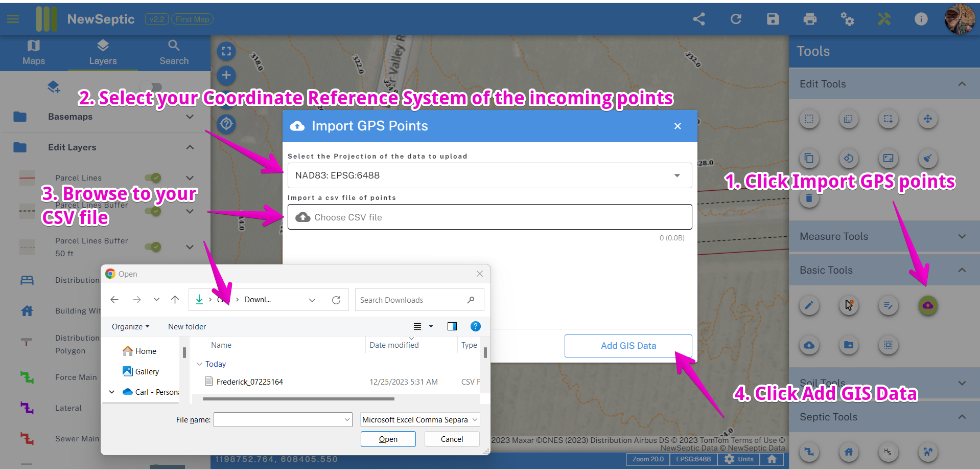The height and width of the screenshot is (470, 980).
Task: Click the Search Downloads field
Action: [x=419, y=300]
